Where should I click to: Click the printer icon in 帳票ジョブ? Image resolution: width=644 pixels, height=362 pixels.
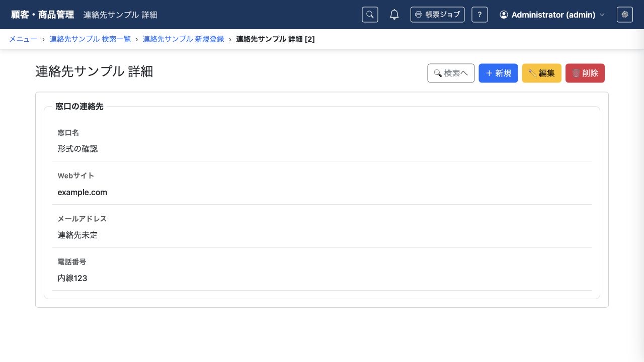point(419,15)
